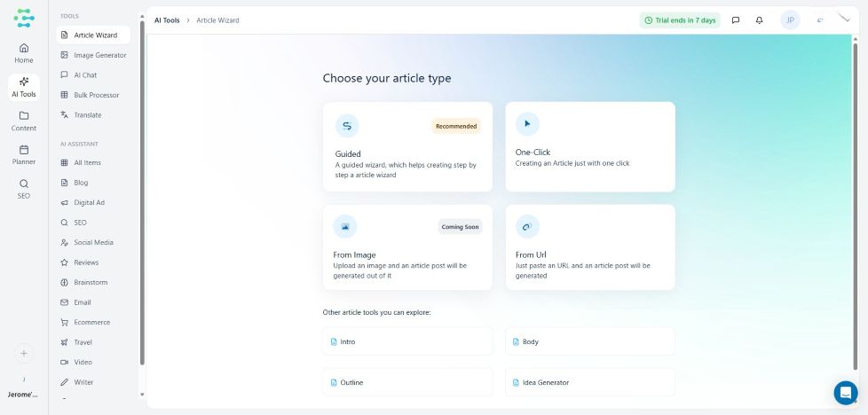This screenshot has height=415, width=868.
Task: Open AI Chat tool
Action: [93, 75]
